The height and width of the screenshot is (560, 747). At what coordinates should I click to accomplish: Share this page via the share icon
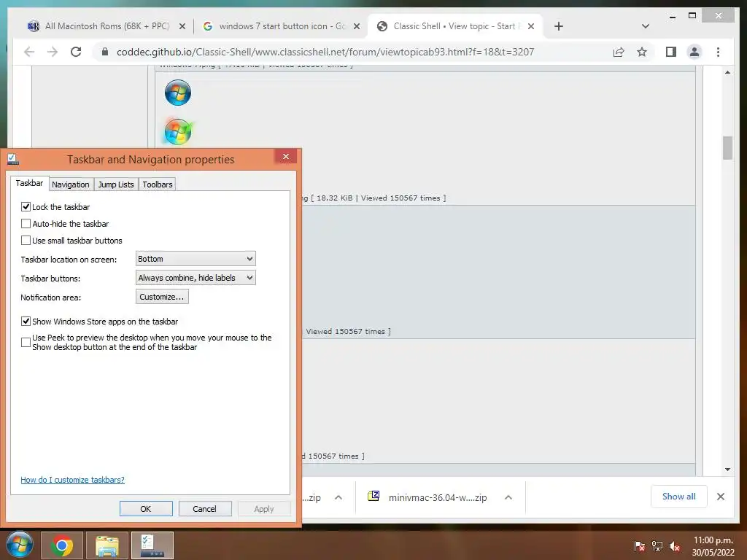(619, 52)
